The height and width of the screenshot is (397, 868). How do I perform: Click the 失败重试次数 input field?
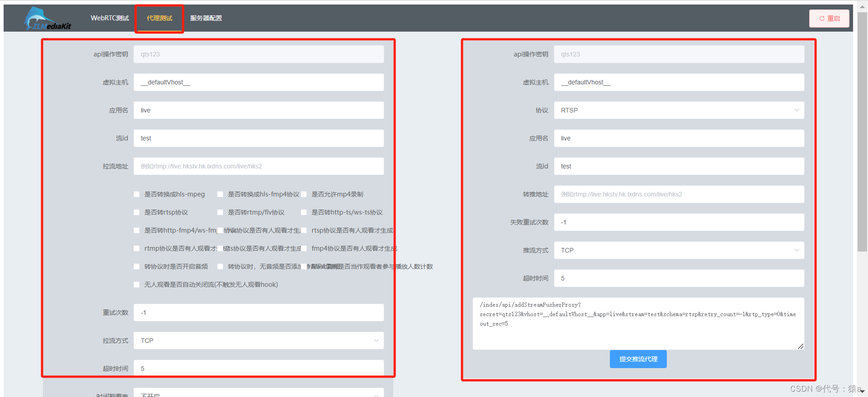point(679,222)
